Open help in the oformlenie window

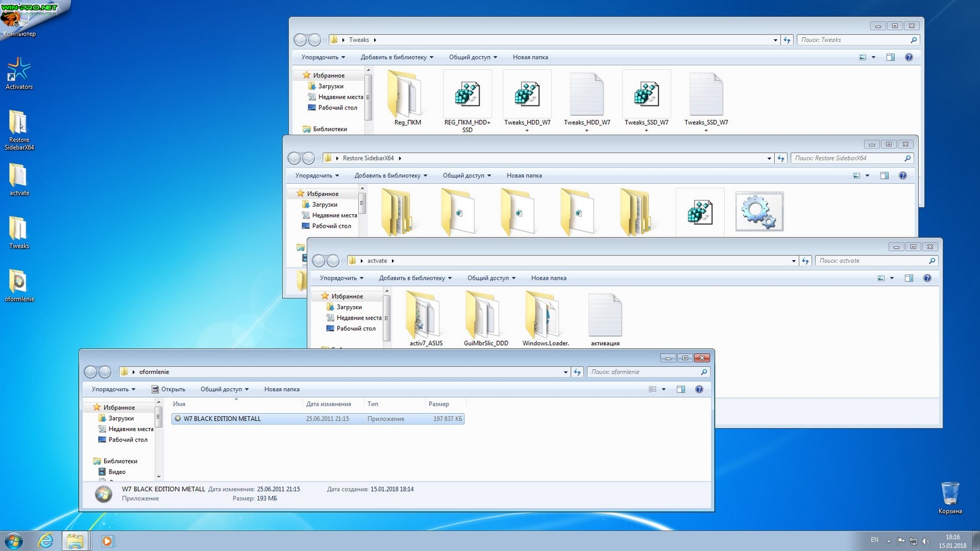699,389
